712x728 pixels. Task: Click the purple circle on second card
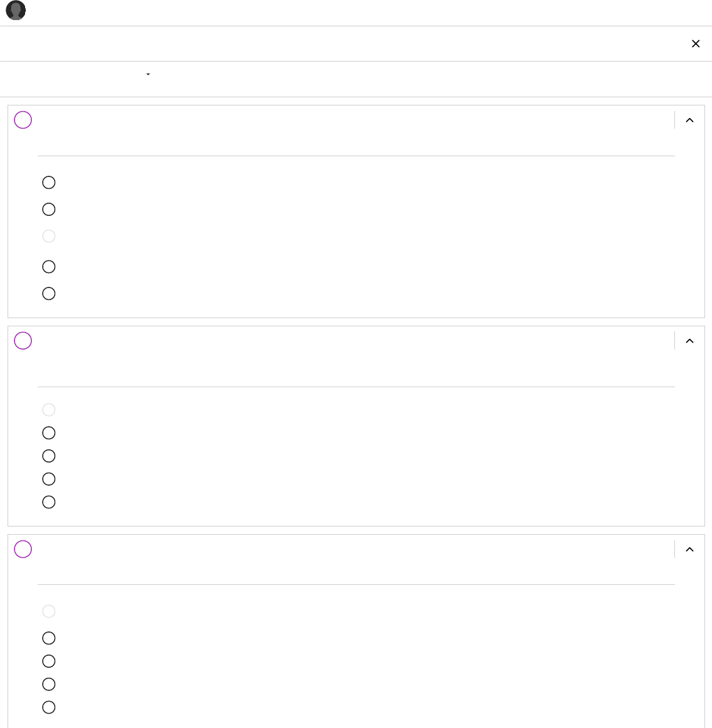tap(23, 341)
